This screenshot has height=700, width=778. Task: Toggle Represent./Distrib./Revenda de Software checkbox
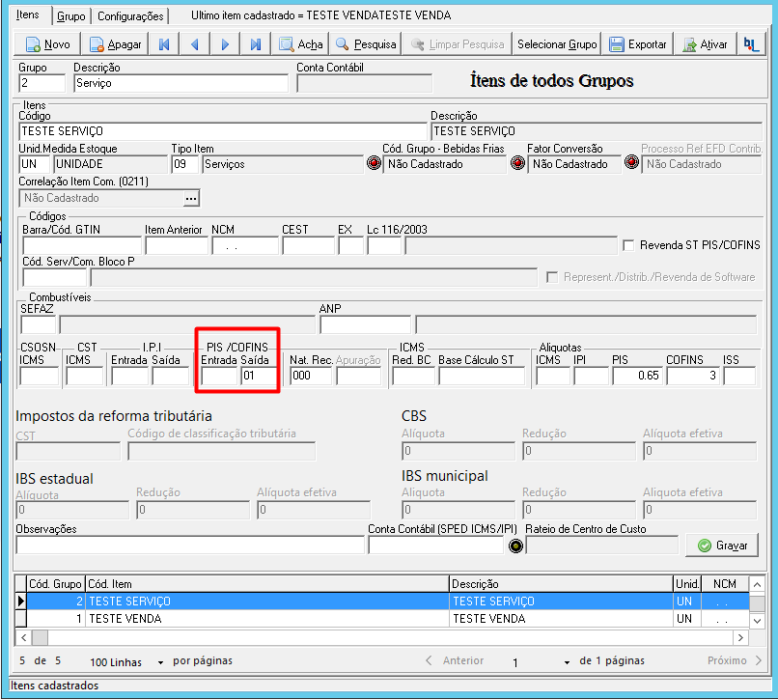pos(552,277)
